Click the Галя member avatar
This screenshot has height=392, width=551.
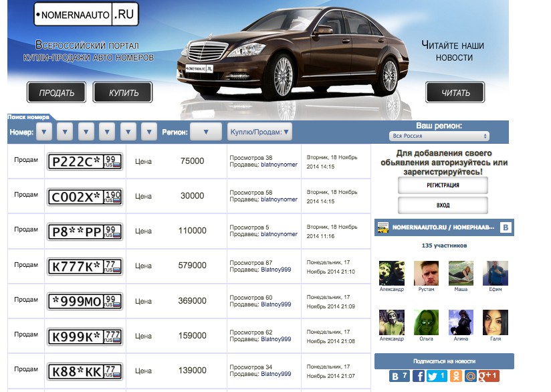coord(495,322)
